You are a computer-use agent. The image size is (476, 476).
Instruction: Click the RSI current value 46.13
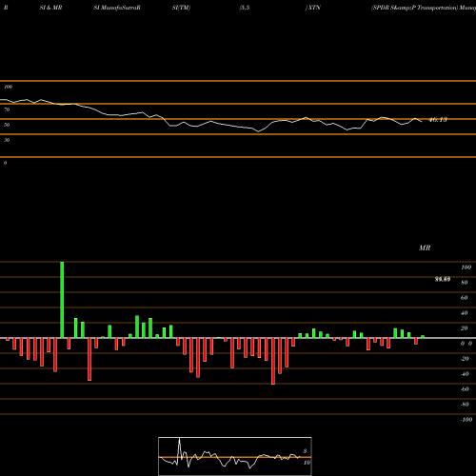click(x=438, y=120)
